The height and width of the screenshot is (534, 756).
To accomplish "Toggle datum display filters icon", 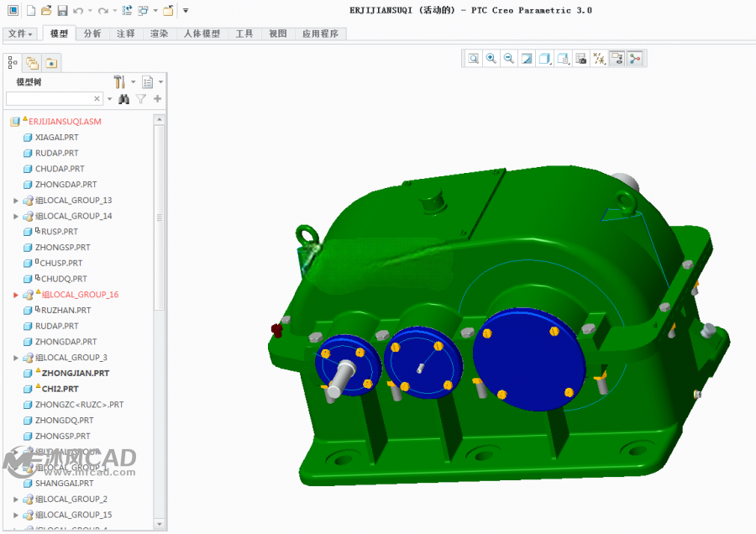I will pyautogui.click(x=599, y=59).
